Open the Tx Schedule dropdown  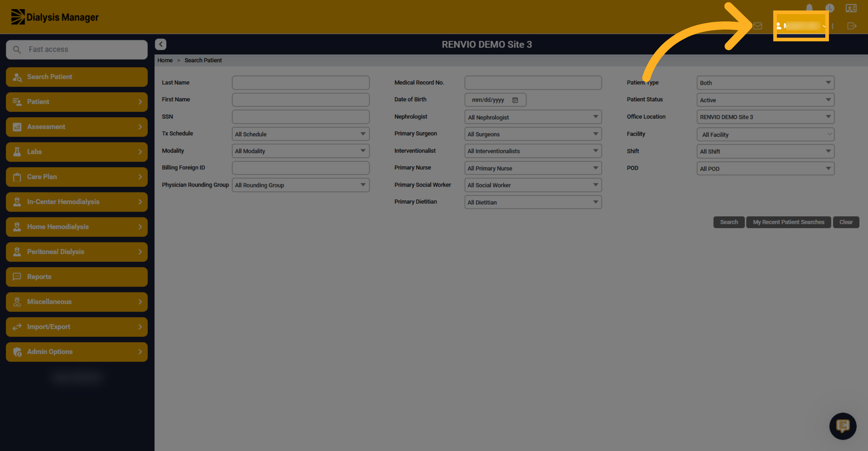(x=301, y=134)
